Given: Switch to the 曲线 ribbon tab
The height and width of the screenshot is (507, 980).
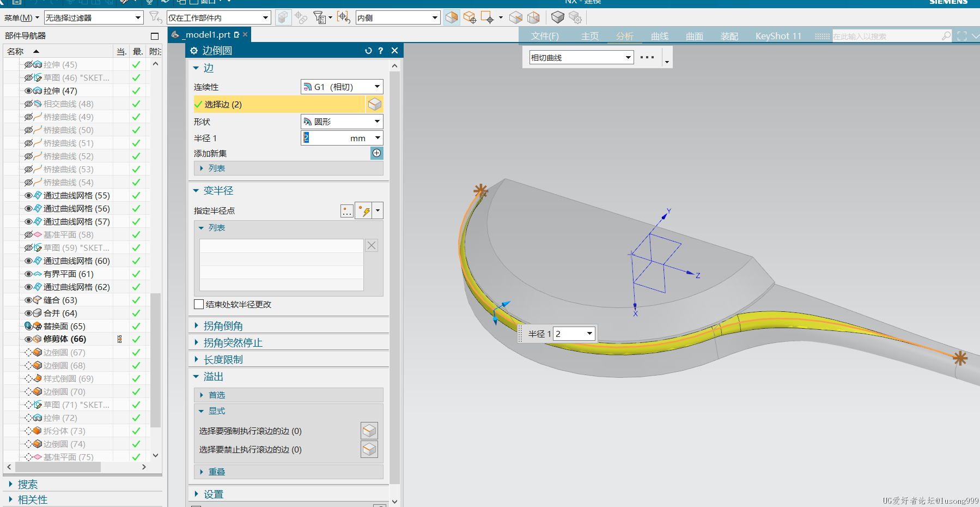Looking at the screenshot, I should click(x=660, y=36).
